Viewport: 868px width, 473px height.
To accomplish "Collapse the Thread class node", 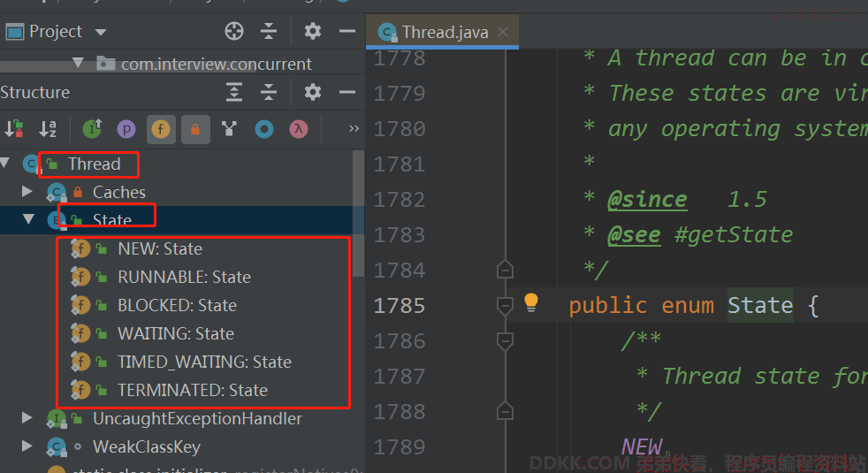I will click(x=5, y=163).
